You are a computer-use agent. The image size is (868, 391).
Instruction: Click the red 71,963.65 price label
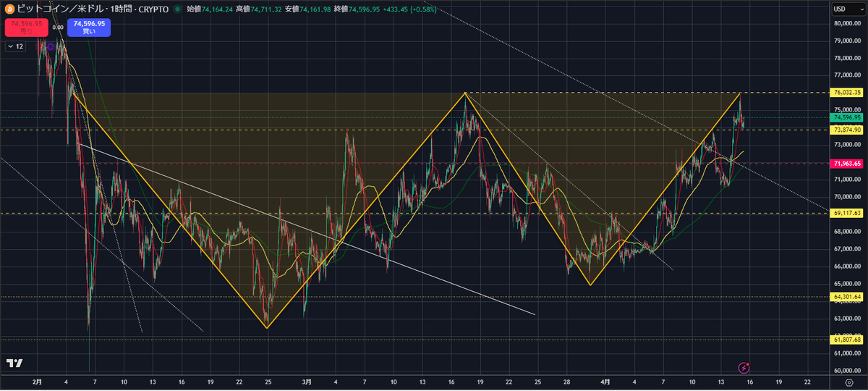[847, 164]
